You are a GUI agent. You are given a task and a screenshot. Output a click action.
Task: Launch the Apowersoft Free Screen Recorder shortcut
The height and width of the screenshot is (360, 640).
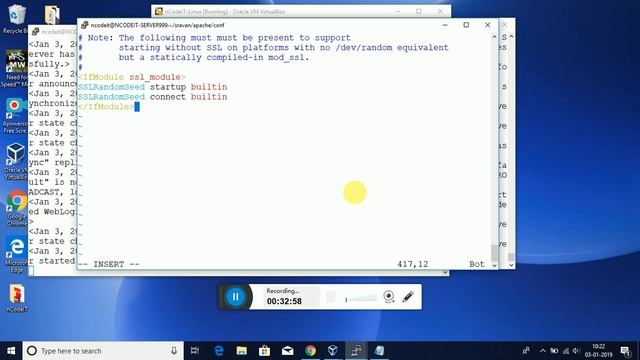[16, 116]
